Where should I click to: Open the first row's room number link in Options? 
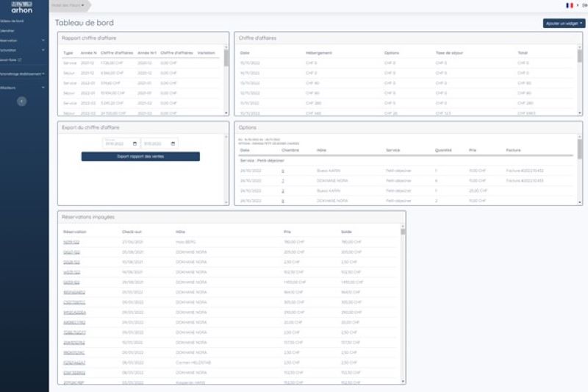pos(283,171)
